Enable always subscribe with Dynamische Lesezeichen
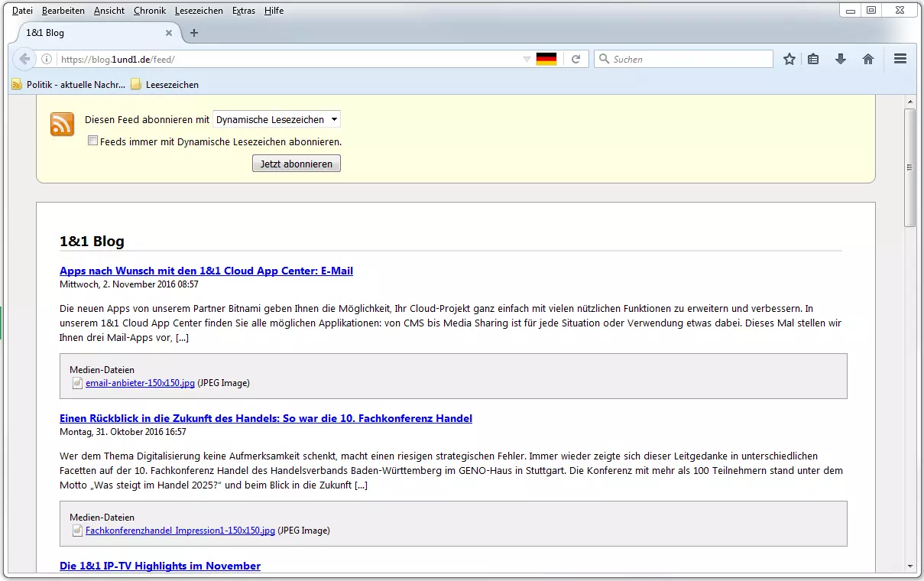 (x=93, y=141)
